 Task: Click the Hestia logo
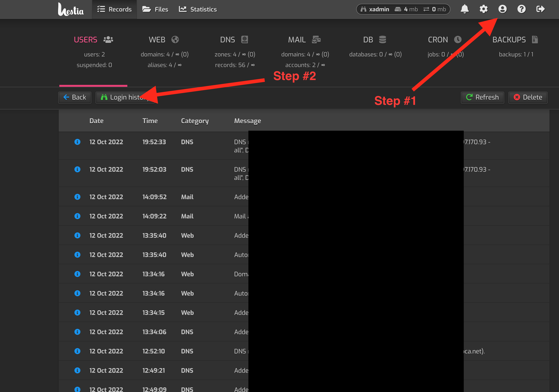71,10
